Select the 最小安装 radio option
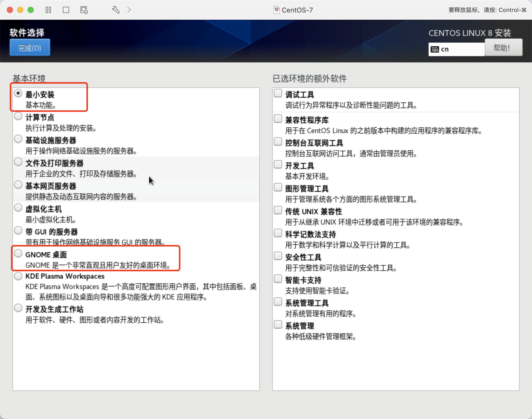Screen dimensions: 532x419 click(x=18, y=93)
